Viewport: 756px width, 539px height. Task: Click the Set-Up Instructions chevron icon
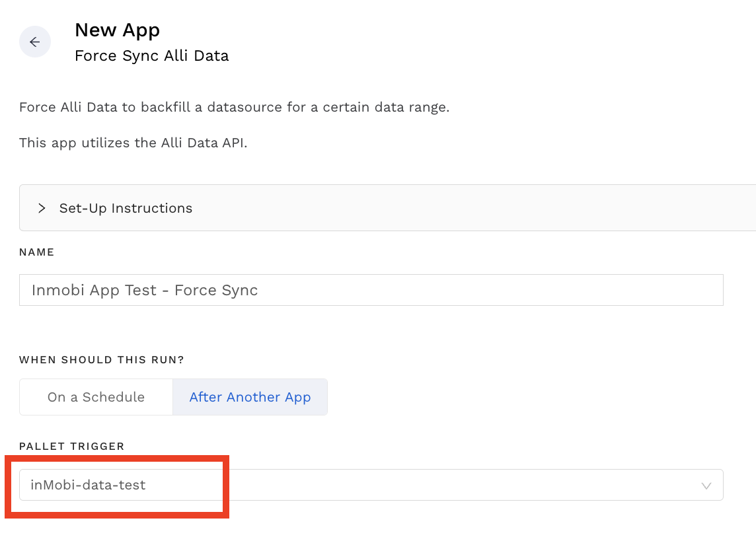(x=42, y=208)
